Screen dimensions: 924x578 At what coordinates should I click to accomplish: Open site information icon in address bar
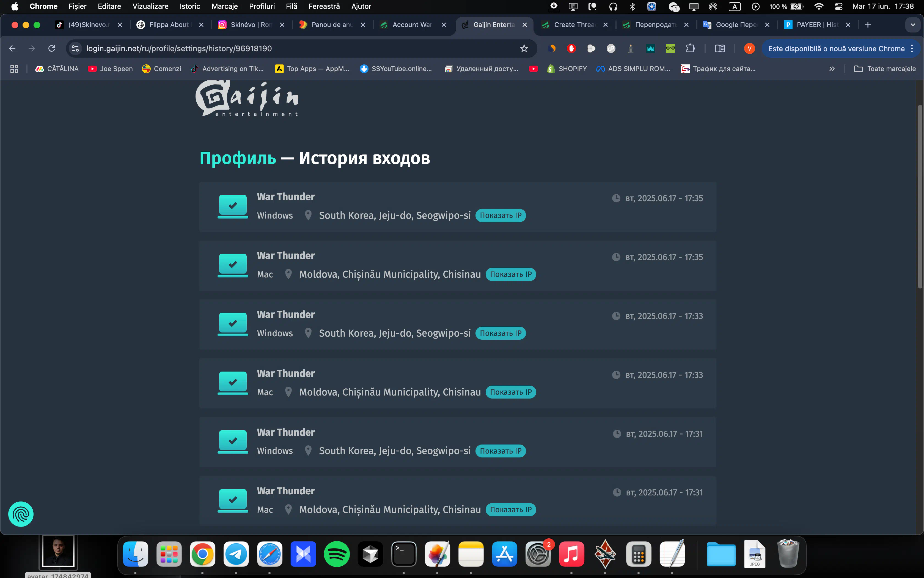tap(75, 48)
